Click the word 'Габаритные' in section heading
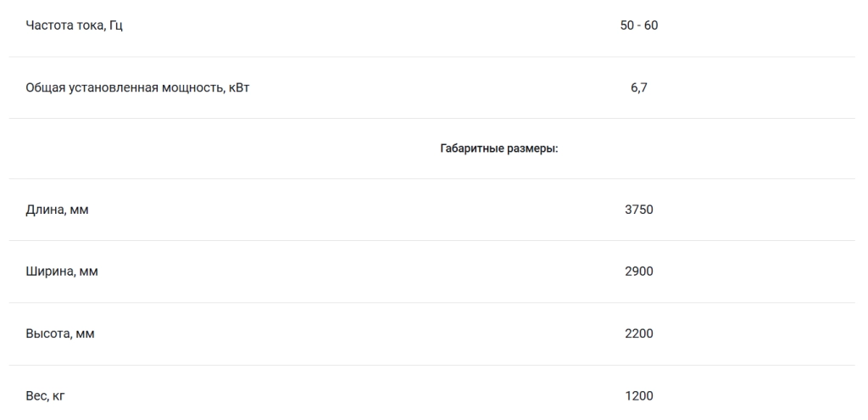 click(472, 148)
